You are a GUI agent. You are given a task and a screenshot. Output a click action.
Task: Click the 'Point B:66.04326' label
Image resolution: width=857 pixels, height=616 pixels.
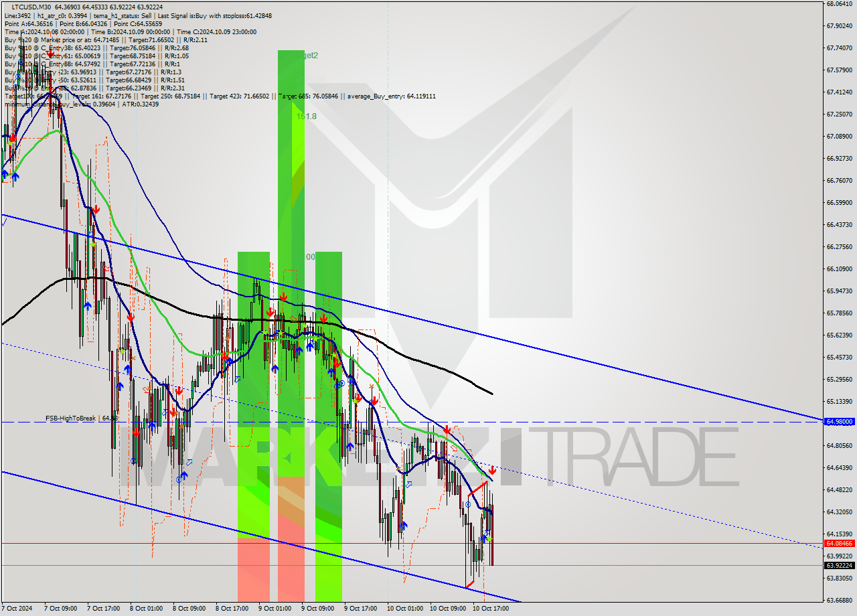point(84,23)
